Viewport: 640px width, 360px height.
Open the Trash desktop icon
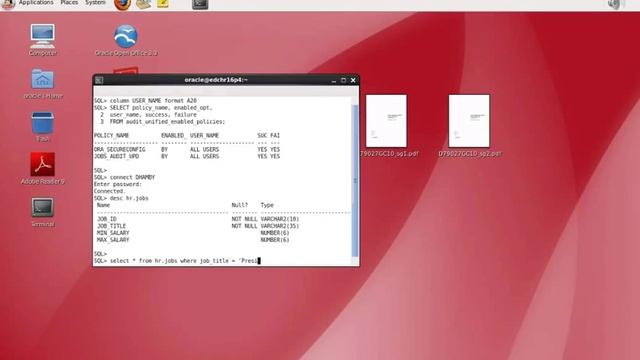pos(42,127)
